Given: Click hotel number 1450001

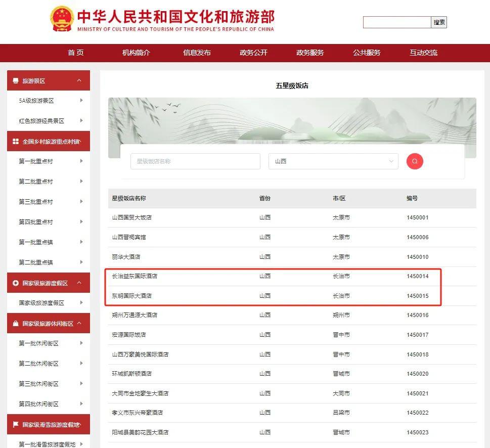Looking at the screenshot, I should tap(418, 217).
